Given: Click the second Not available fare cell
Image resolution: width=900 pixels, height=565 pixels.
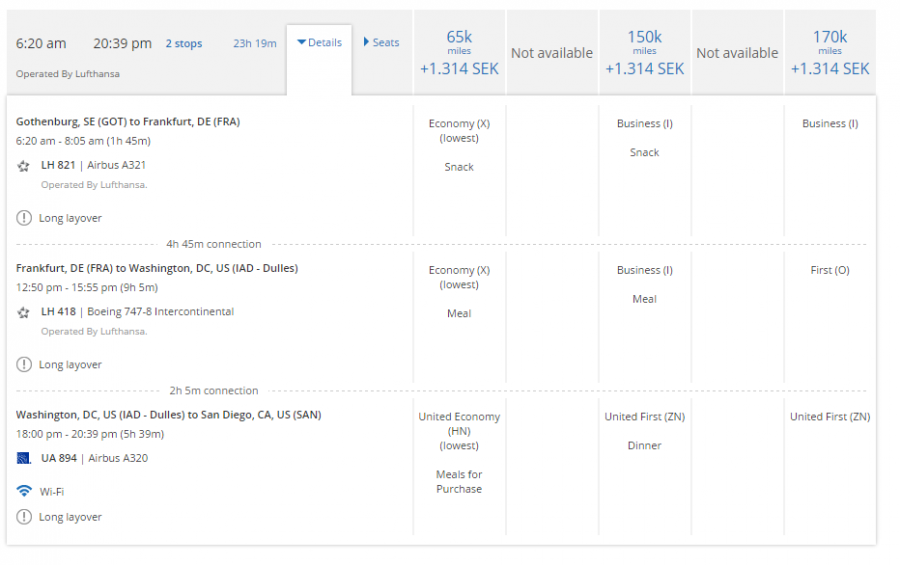Looking at the screenshot, I should 737,53.
